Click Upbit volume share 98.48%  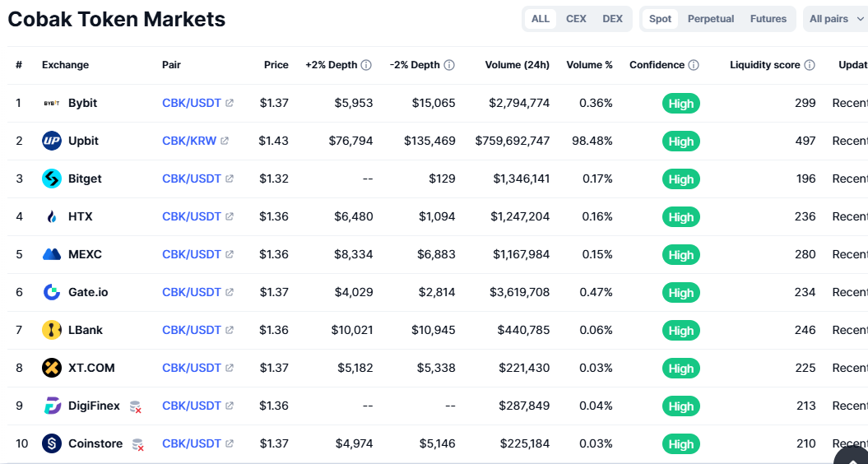point(592,141)
